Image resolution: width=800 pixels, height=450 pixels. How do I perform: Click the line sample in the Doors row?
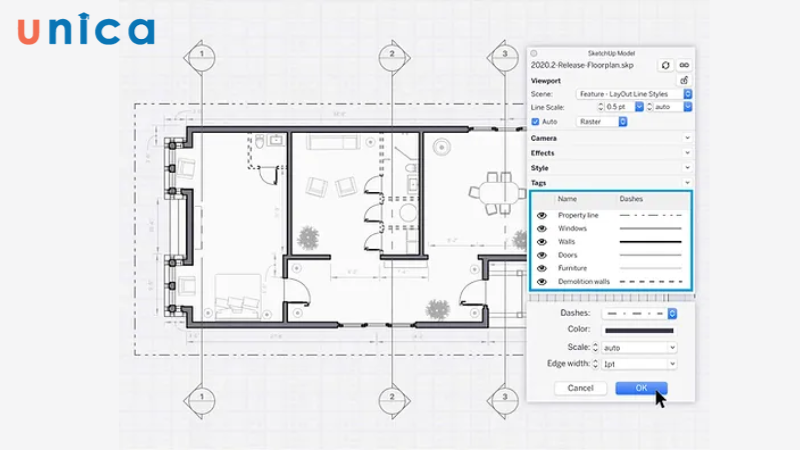(x=651, y=255)
